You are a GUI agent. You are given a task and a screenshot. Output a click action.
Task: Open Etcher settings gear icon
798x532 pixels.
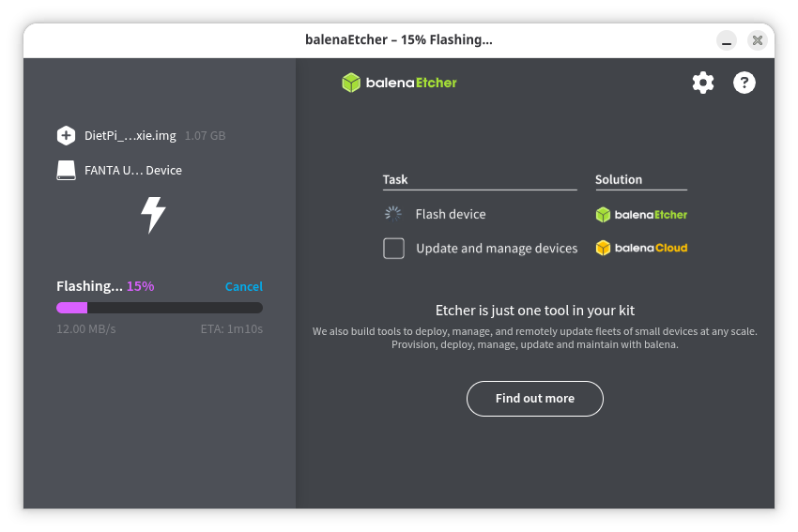[x=702, y=83]
